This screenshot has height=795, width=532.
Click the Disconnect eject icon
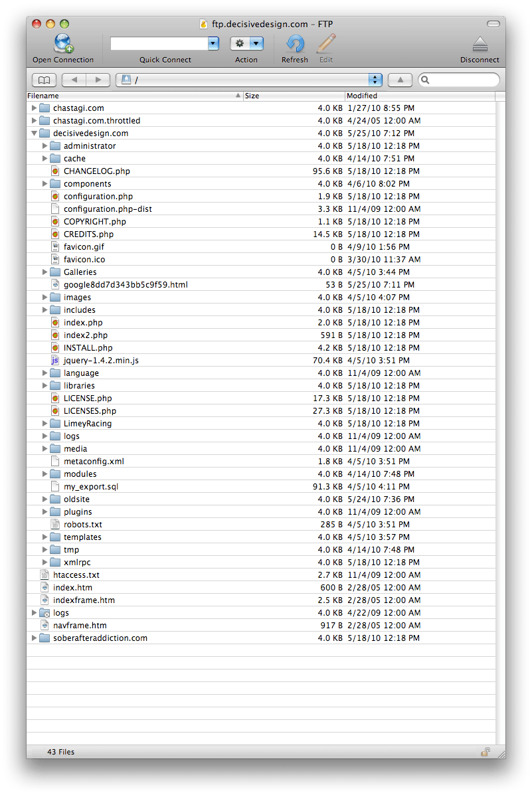[x=480, y=44]
